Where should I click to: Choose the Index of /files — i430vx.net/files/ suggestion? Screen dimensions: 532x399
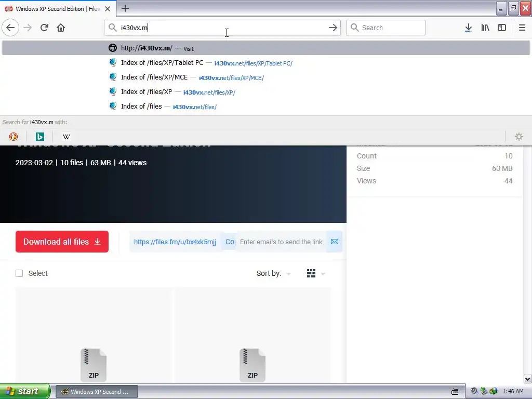tap(266, 107)
